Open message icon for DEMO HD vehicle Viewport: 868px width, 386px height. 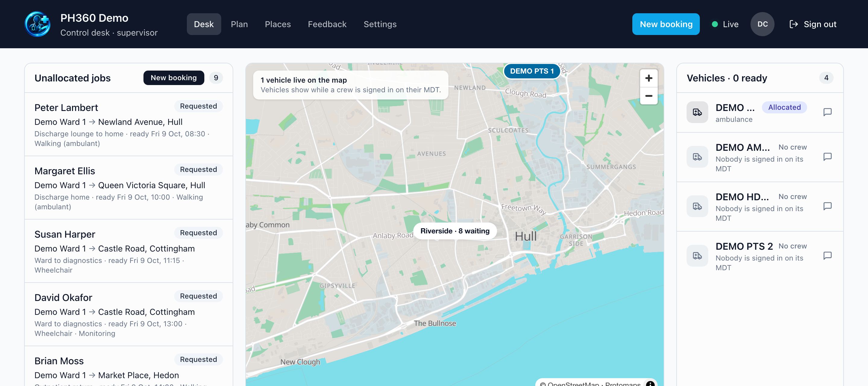pyautogui.click(x=827, y=206)
